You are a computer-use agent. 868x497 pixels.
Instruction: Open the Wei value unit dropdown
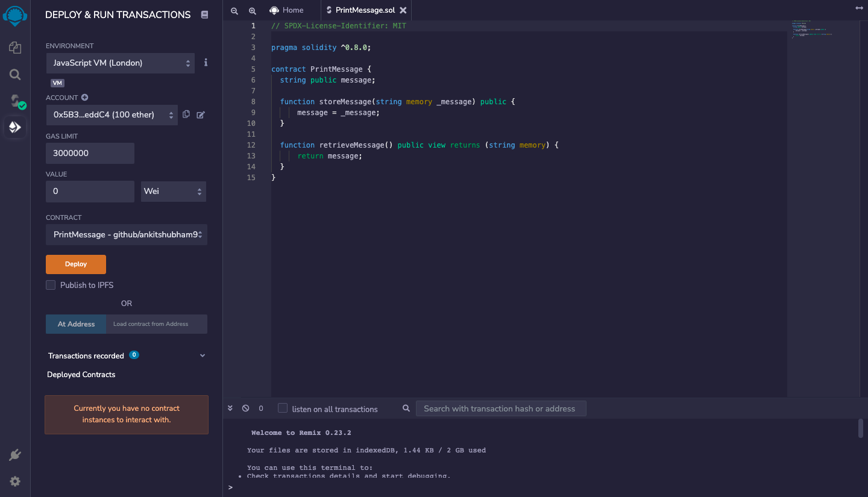(x=173, y=191)
